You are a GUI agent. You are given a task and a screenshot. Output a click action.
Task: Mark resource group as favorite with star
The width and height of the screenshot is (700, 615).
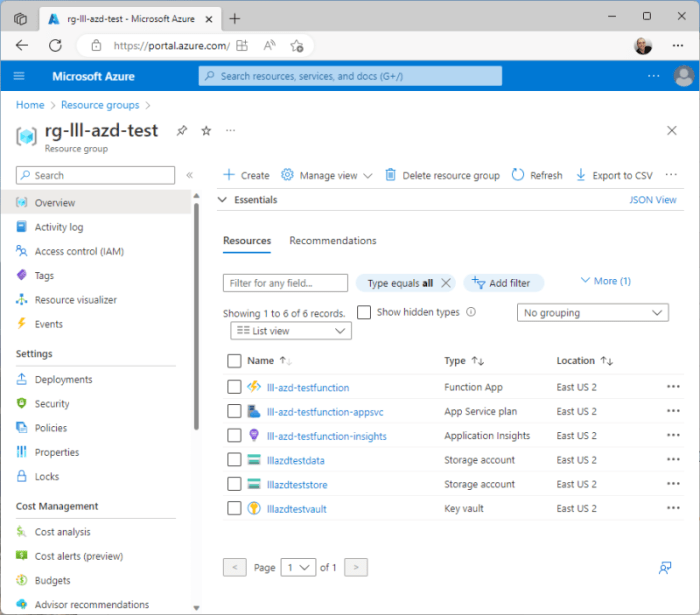point(206,131)
